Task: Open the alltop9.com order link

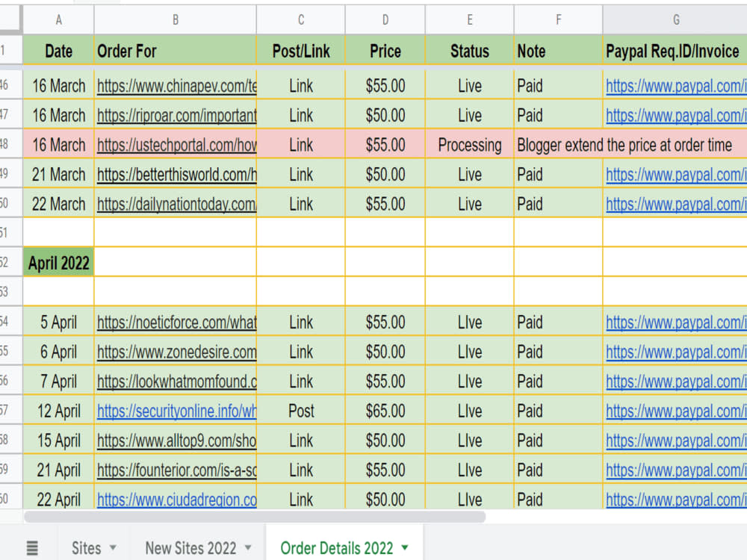Action: click(177, 441)
